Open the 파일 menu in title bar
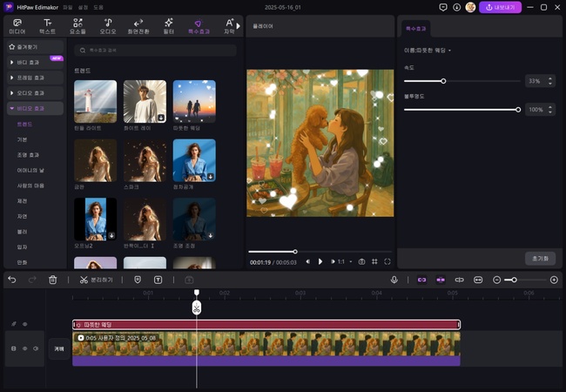566x392 pixels. click(68, 7)
